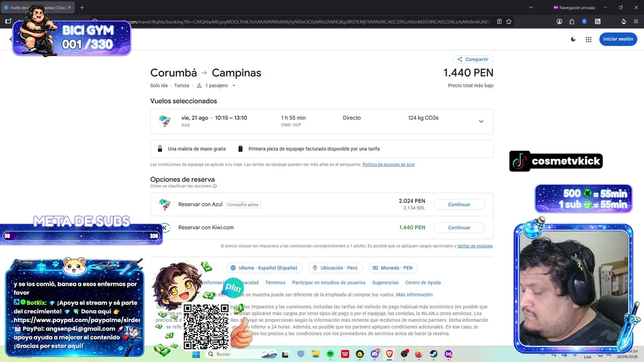Open the tab list dropdown arrow
This screenshot has height=362, width=644.
pyautogui.click(x=531, y=8)
